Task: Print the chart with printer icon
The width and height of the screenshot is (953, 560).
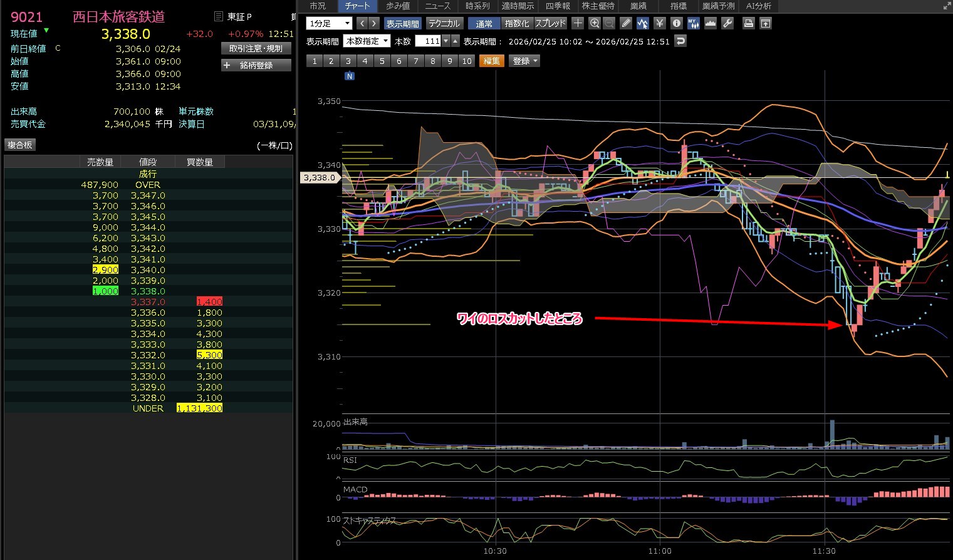Action: 748,23
